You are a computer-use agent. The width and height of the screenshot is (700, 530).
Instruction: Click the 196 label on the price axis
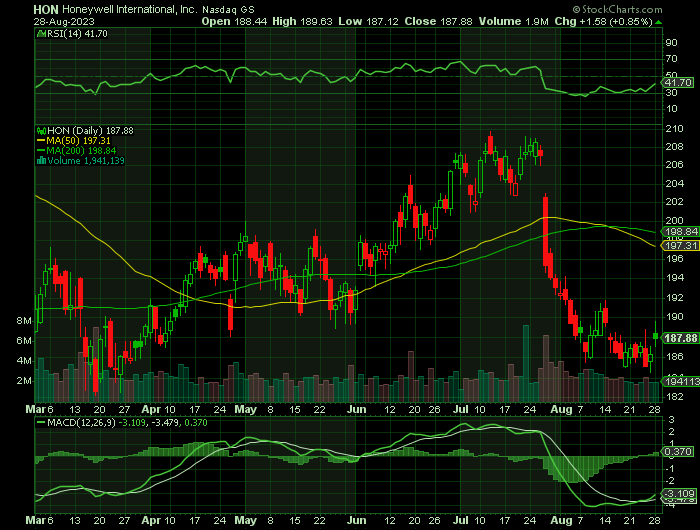pos(674,259)
